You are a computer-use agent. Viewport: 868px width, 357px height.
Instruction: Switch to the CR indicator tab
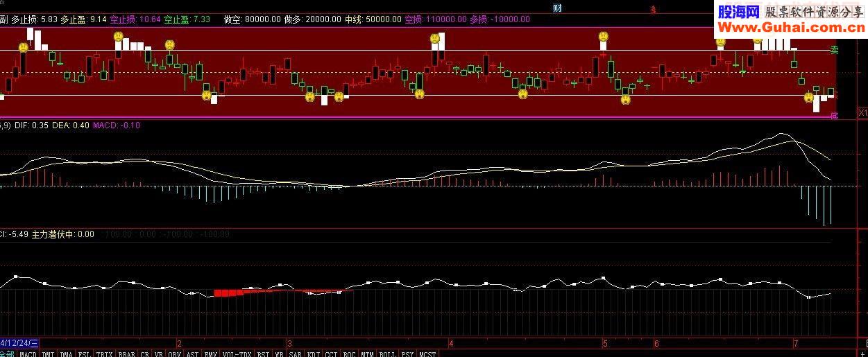tap(144, 354)
